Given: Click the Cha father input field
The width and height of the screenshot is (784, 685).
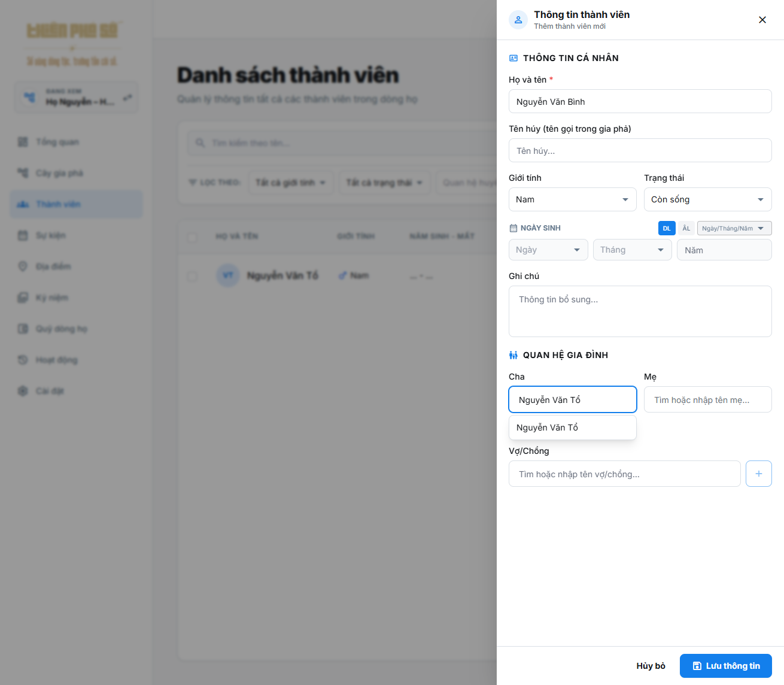Looking at the screenshot, I should click(x=573, y=399).
